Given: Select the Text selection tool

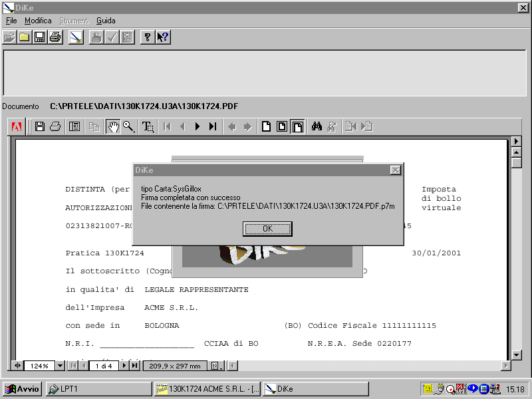Looking at the screenshot, I should [x=148, y=127].
